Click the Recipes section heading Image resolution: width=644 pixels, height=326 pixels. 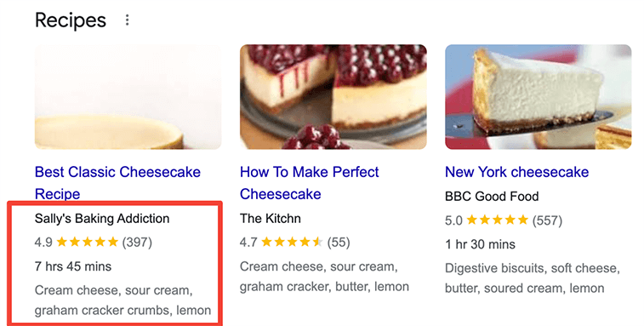(x=71, y=20)
